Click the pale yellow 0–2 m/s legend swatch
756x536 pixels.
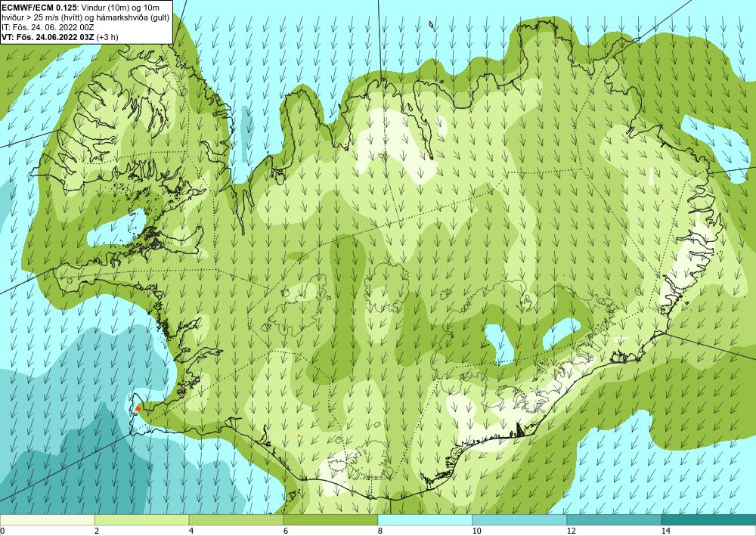click(x=47, y=519)
